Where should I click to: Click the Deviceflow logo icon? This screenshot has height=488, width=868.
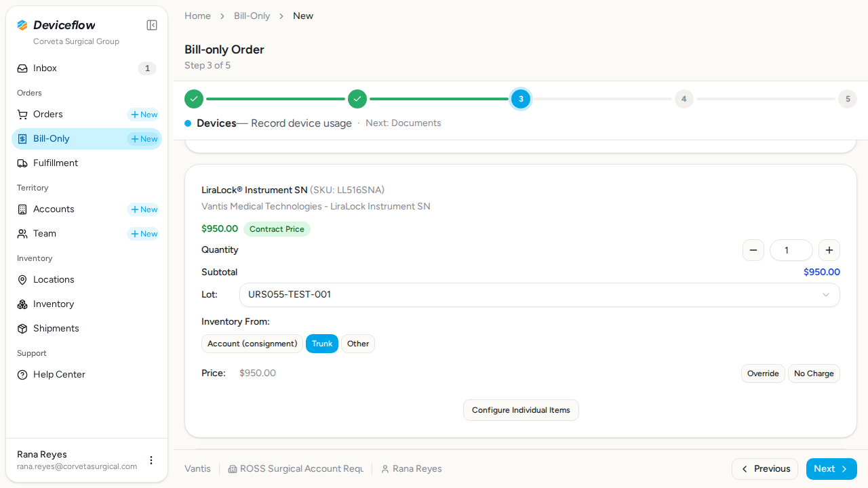(22, 25)
